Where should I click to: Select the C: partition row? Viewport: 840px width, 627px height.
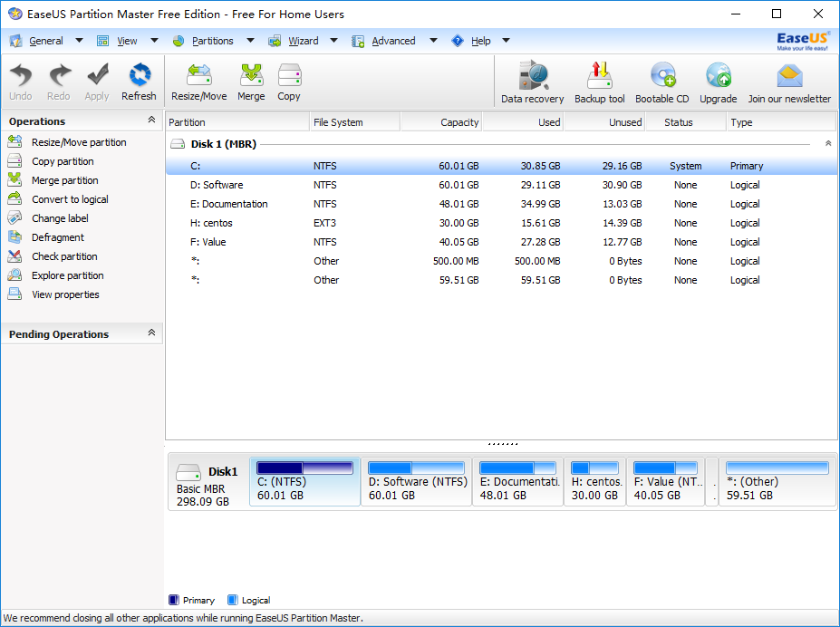click(x=501, y=166)
